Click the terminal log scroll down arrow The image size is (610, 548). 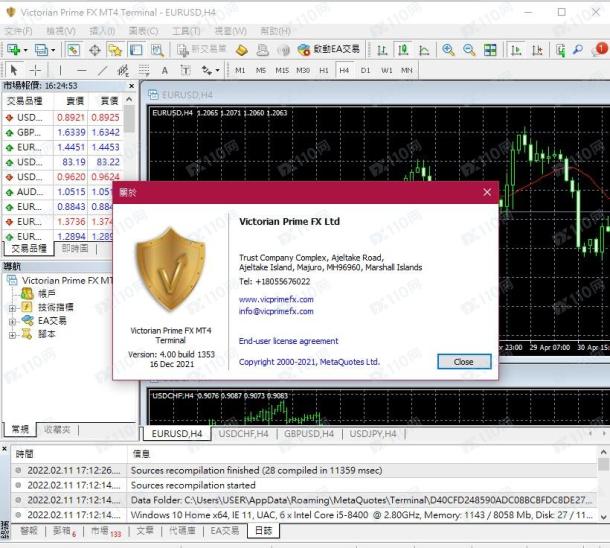[x=603, y=518]
